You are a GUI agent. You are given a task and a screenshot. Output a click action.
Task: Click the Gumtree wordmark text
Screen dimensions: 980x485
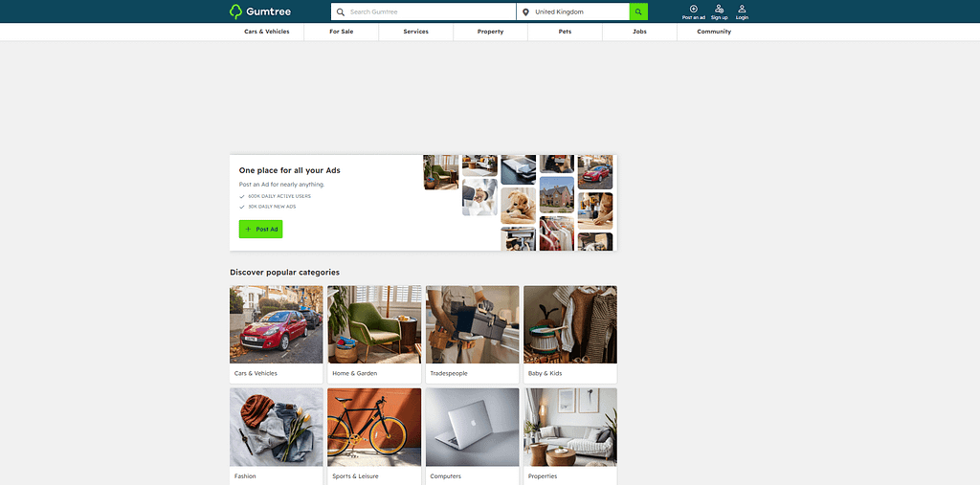pyautogui.click(x=268, y=11)
